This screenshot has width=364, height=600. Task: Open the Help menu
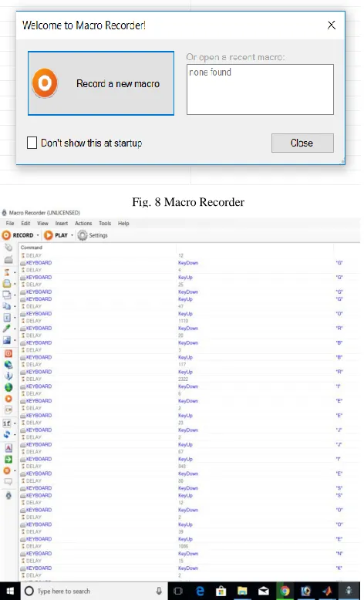click(123, 223)
